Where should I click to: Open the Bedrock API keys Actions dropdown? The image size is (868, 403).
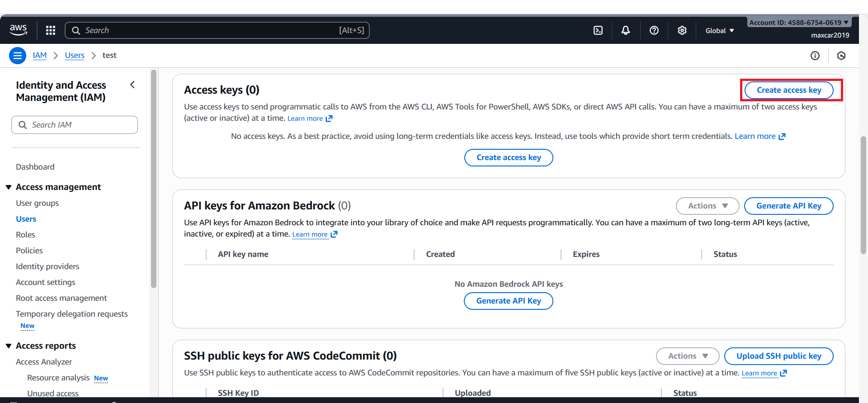tap(707, 206)
